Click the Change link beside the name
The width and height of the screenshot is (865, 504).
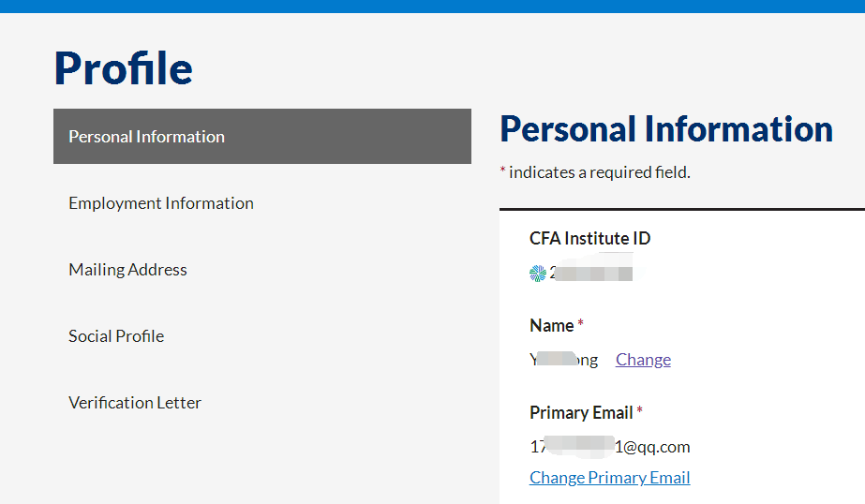643,360
